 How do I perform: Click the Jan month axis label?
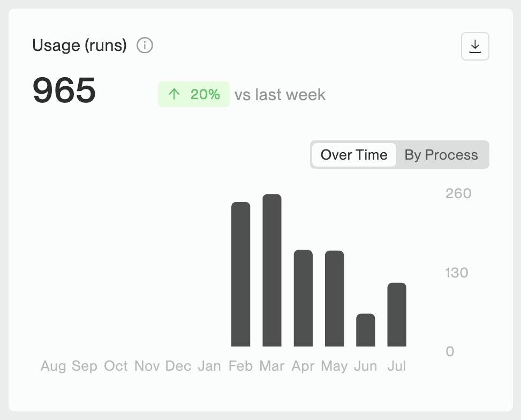coord(209,366)
